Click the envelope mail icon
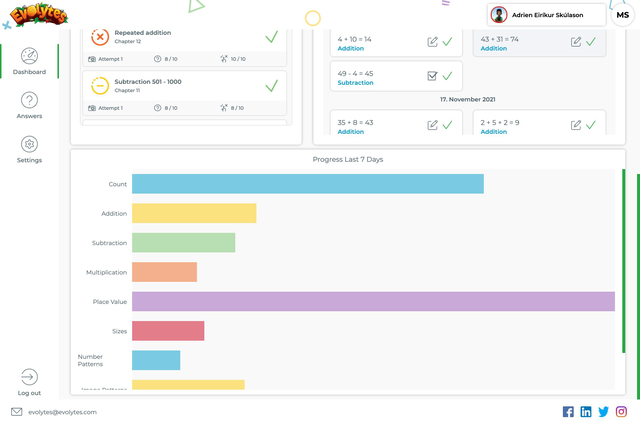 (17, 412)
